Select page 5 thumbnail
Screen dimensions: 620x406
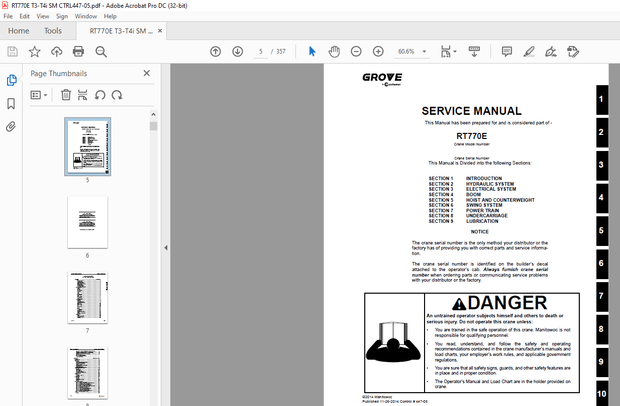click(x=87, y=146)
